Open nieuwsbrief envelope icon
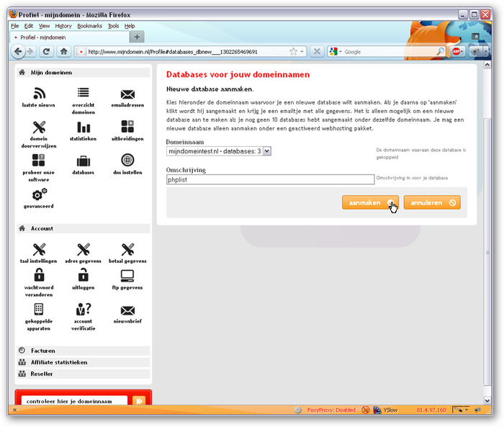Screen dimensions: 504x427 tap(127, 310)
